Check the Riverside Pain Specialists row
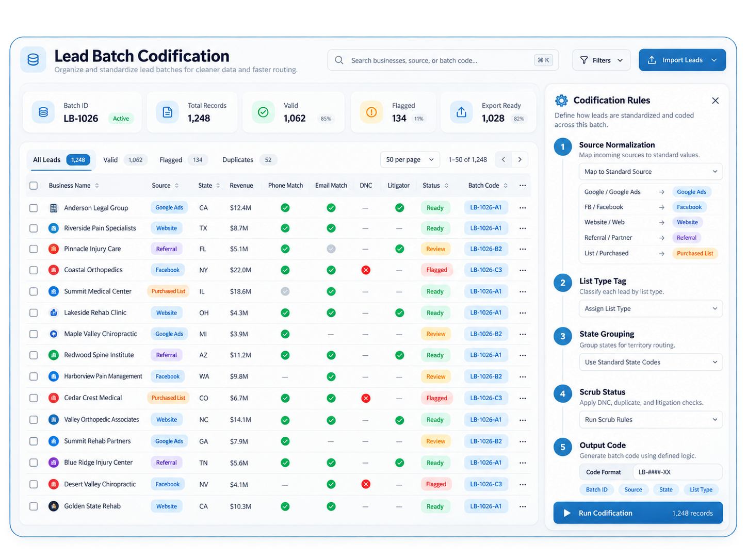Viewport: 747px width, 560px height. (34, 228)
